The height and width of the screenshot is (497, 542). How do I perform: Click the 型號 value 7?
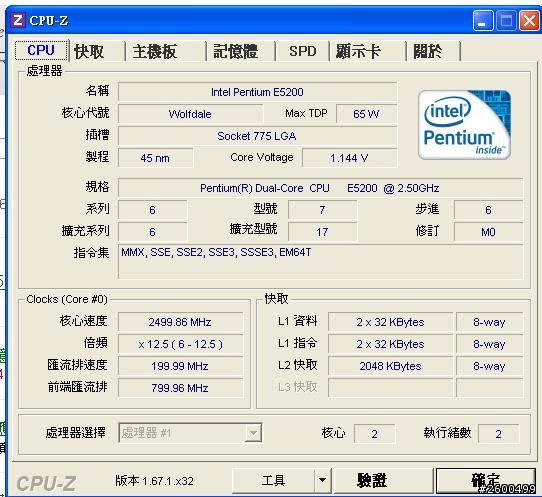tap(322, 210)
